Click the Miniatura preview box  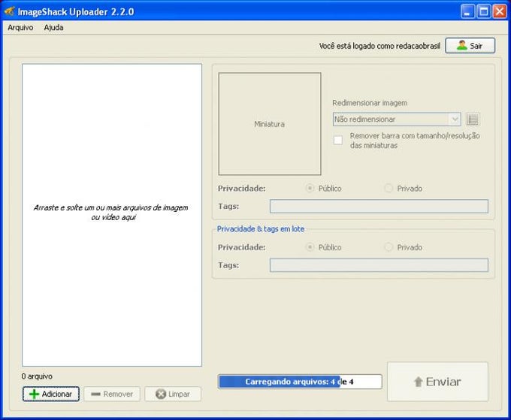tap(270, 124)
